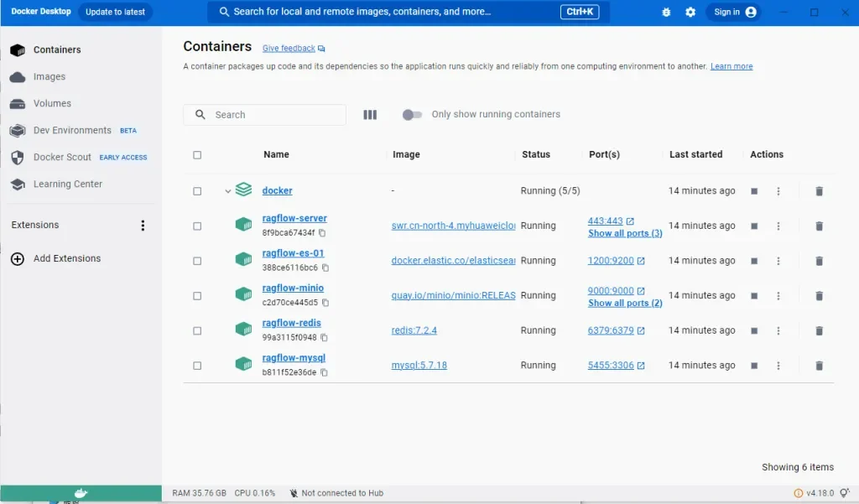Copy ragflow-es-01 container ID 388ce6116bc6
Viewport: 859px width, 504px height.
[x=325, y=268]
